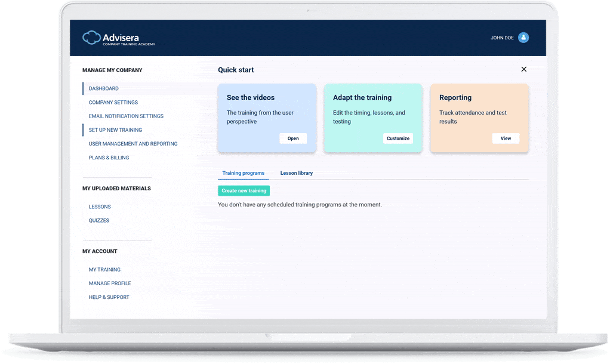Open the John Doe user avatar icon
The height and width of the screenshot is (364, 610).
(523, 38)
